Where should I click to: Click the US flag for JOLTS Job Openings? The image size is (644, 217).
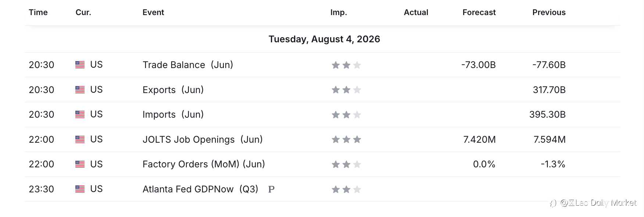(x=80, y=139)
